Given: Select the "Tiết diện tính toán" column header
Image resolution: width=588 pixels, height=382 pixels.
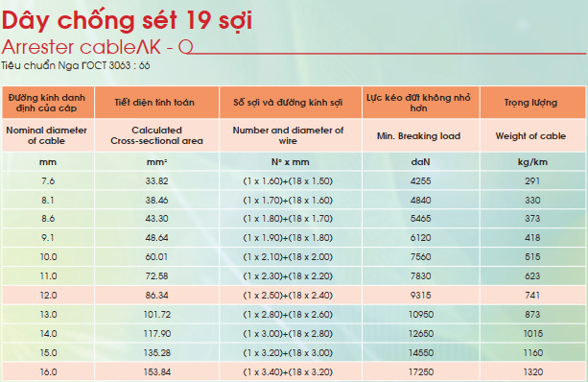Looking at the screenshot, I should pyautogui.click(x=154, y=103).
